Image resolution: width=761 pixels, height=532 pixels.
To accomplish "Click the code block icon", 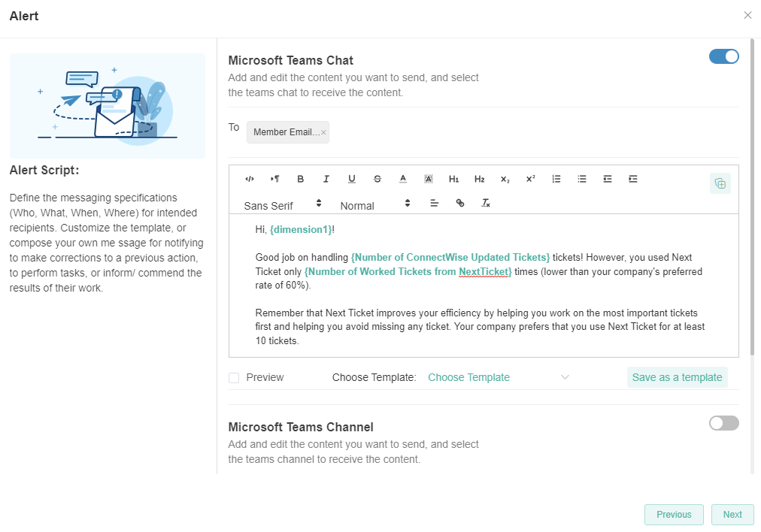I will tap(250, 179).
